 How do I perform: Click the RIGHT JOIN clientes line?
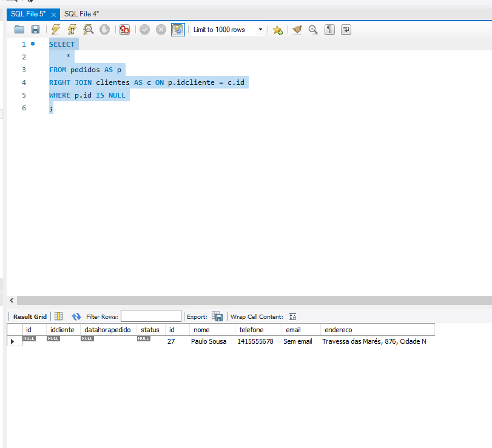tap(147, 82)
